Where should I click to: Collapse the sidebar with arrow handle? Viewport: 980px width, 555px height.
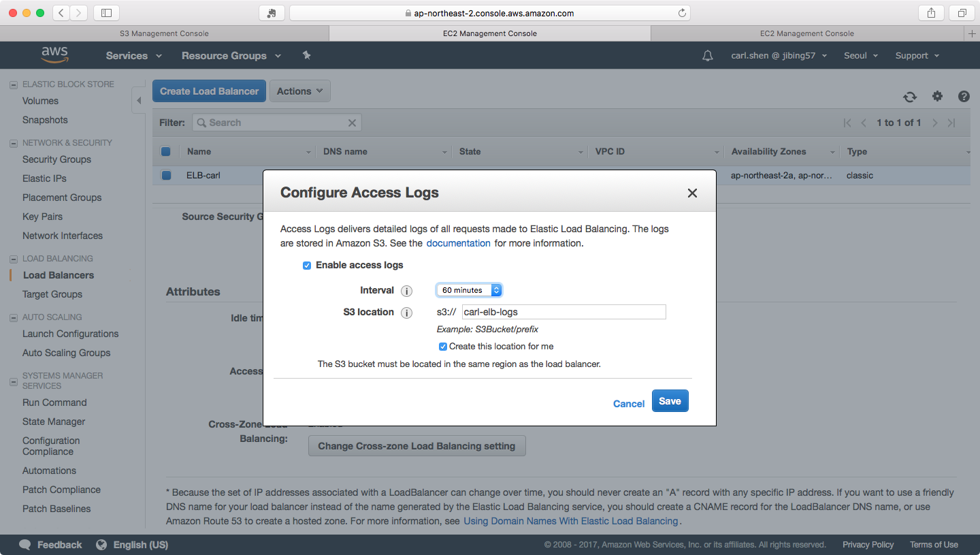139,100
